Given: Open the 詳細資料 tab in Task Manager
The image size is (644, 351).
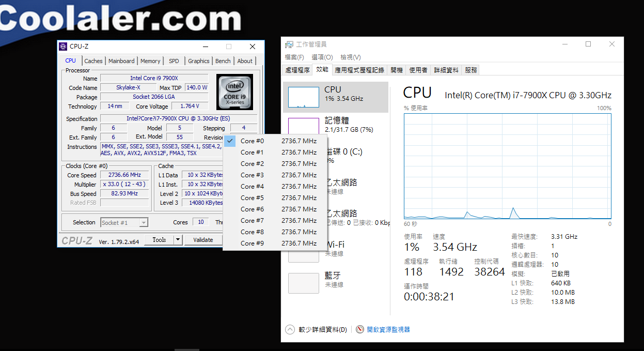Looking at the screenshot, I should (446, 70).
